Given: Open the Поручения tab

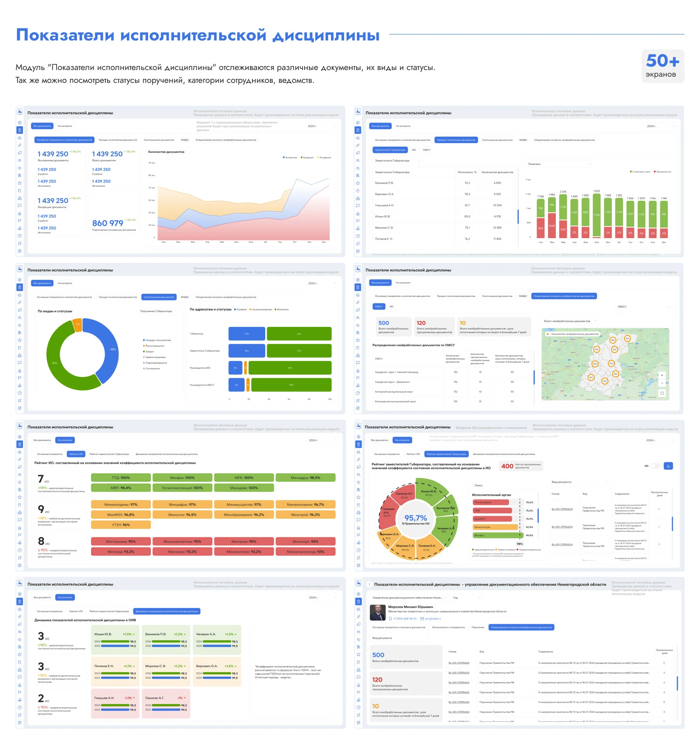Looking at the screenshot, I should click(478, 627).
